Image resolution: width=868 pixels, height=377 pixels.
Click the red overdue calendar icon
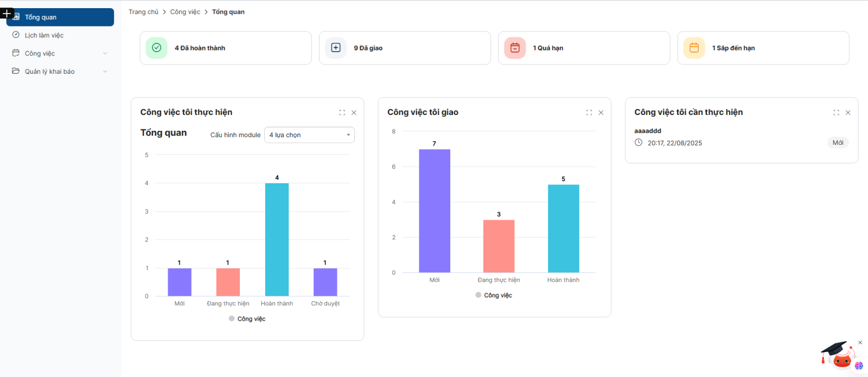tap(515, 48)
